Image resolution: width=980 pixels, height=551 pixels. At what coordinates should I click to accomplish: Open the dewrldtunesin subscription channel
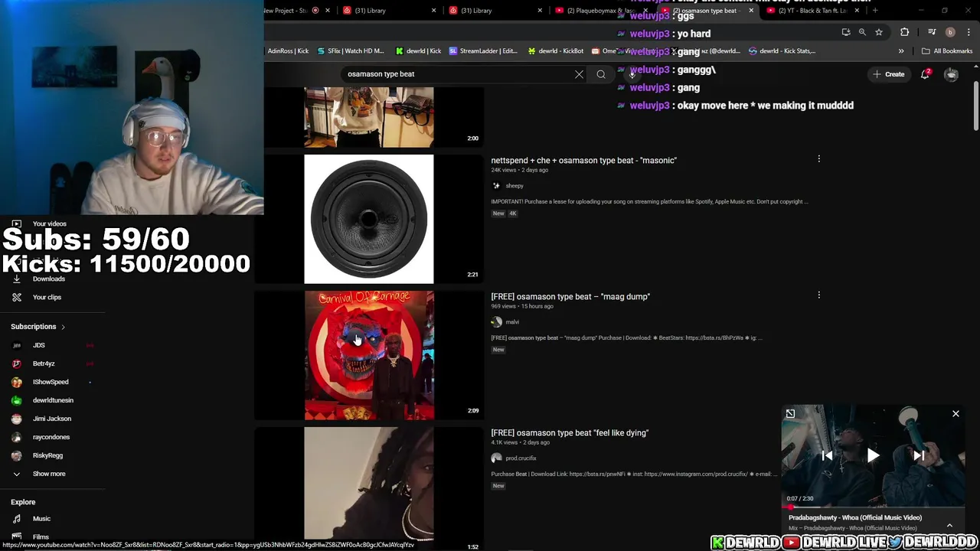[x=52, y=400]
